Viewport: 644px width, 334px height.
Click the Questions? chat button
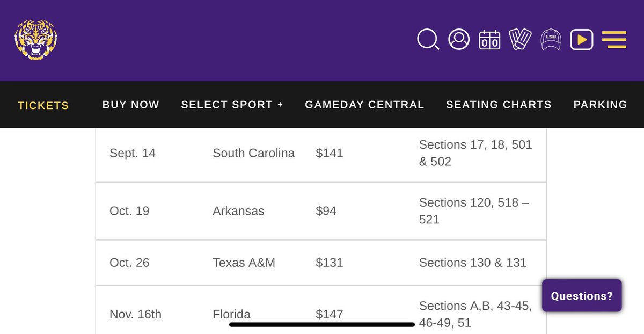(582, 296)
